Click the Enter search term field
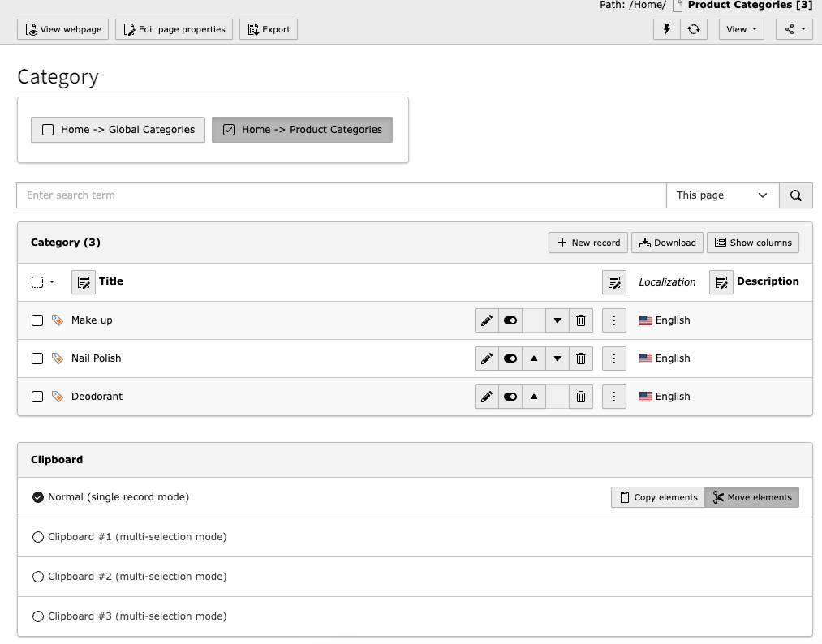 [341, 195]
